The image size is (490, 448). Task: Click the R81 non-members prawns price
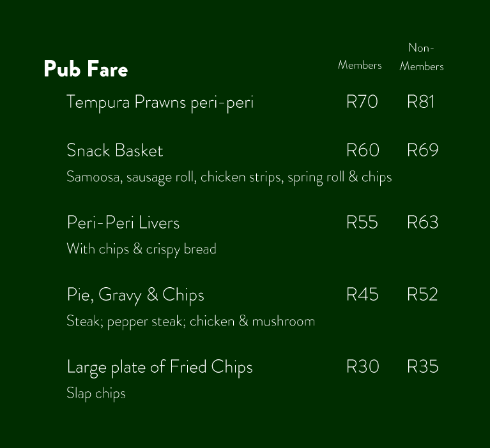tap(420, 102)
